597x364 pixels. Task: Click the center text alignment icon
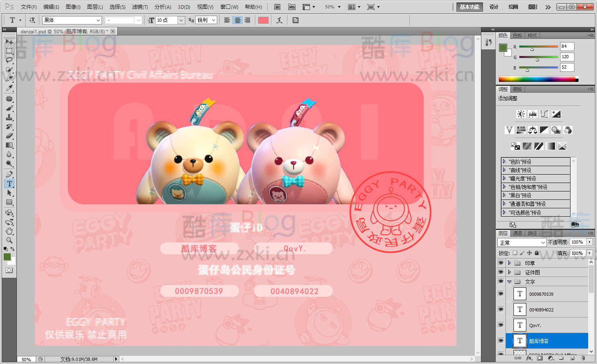[238, 20]
